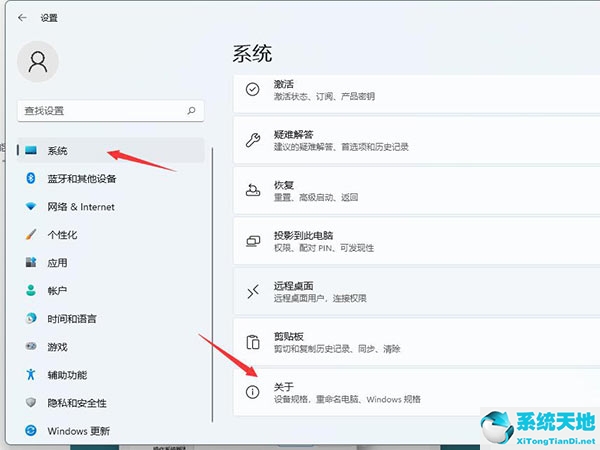Open the 疑难解答 title
This screenshot has height=450, width=600.
(x=293, y=134)
